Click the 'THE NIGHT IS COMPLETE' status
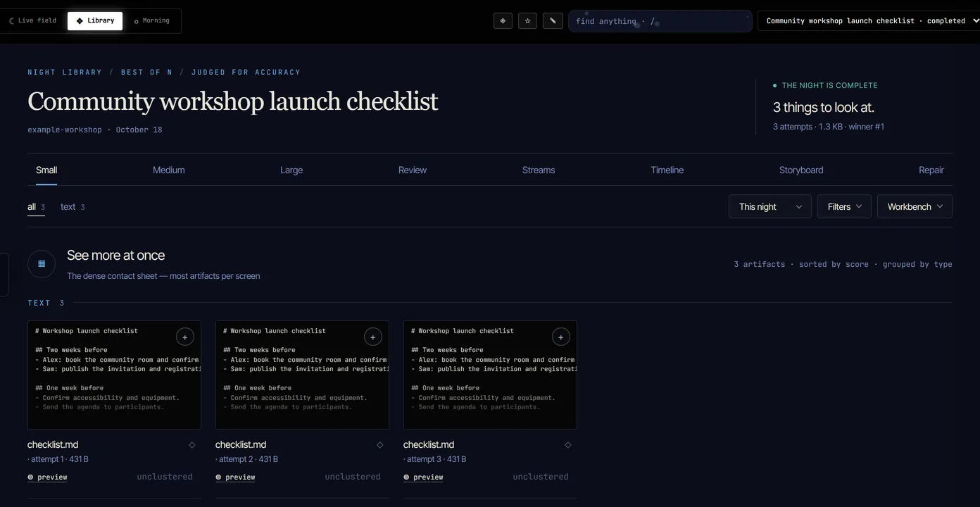This screenshot has height=507, width=980. [x=825, y=85]
